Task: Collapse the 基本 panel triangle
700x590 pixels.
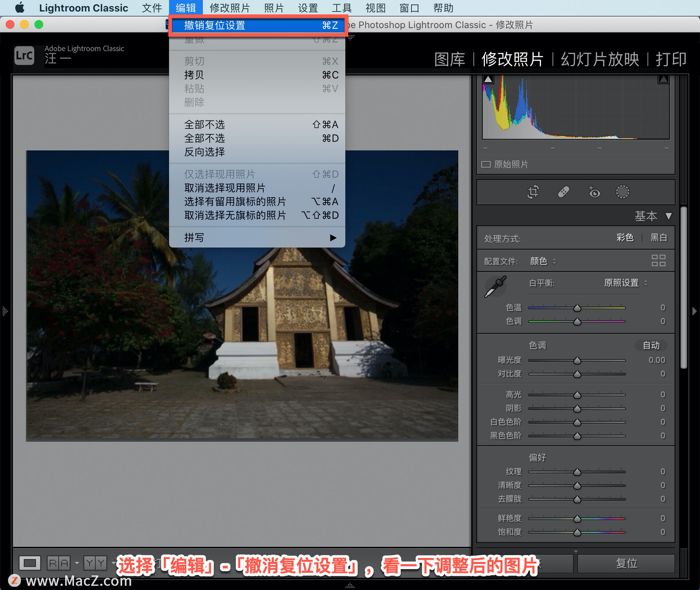Action: [668, 216]
